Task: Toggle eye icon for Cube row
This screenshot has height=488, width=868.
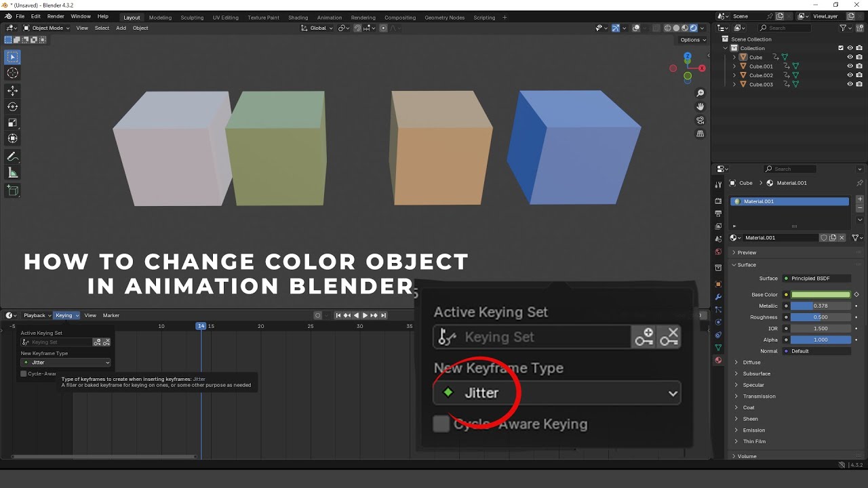Action: (850, 58)
